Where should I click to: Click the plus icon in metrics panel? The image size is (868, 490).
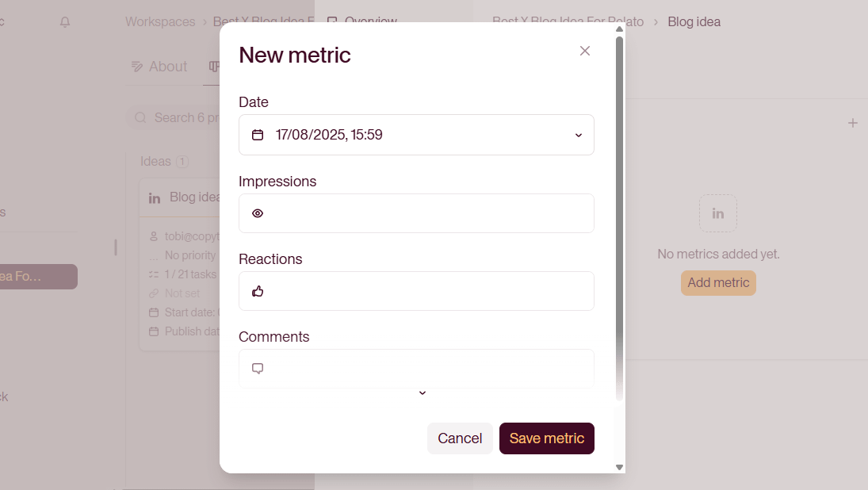click(x=852, y=123)
